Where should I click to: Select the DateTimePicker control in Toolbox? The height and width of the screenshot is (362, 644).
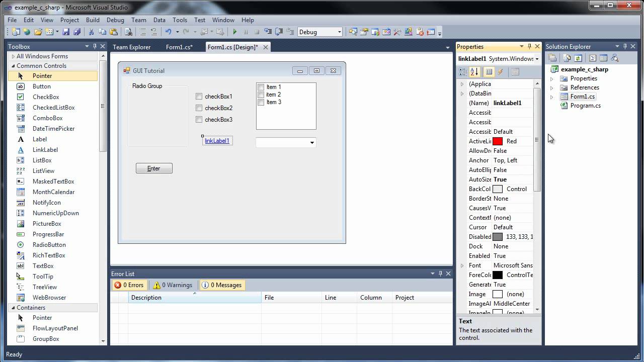(53, 129)
